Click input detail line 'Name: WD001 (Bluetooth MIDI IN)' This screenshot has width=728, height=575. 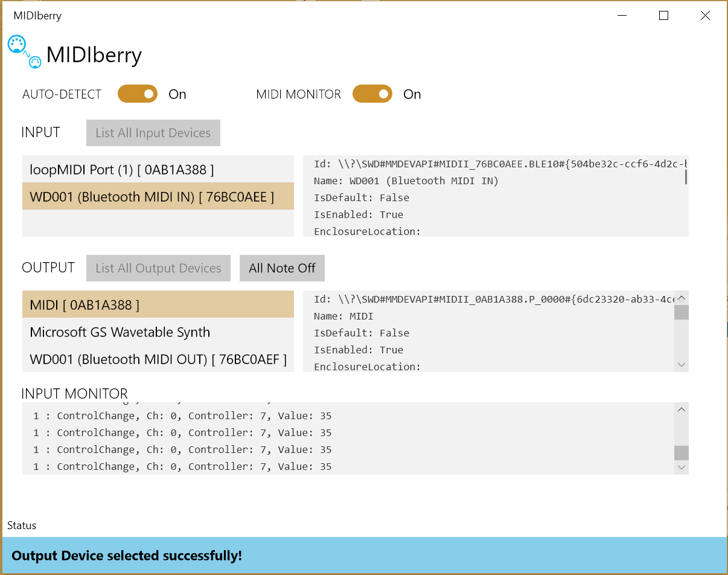[x=406, y=181]
